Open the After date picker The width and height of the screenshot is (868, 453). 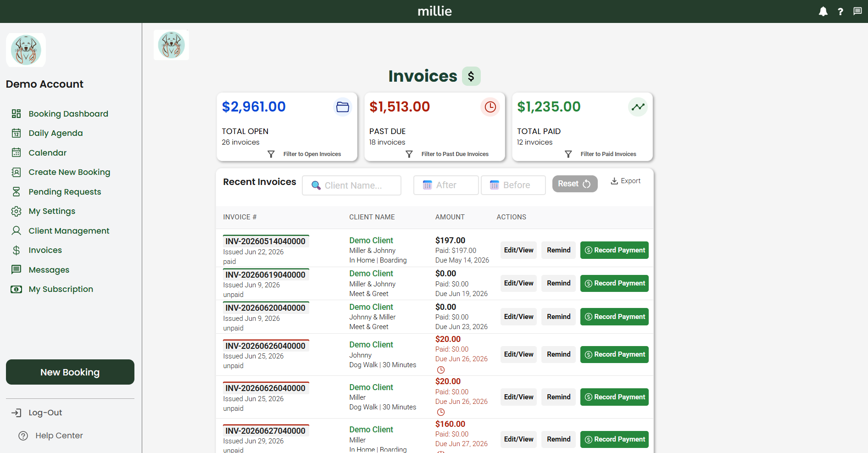pyautogui.click(x=446, y=185)
